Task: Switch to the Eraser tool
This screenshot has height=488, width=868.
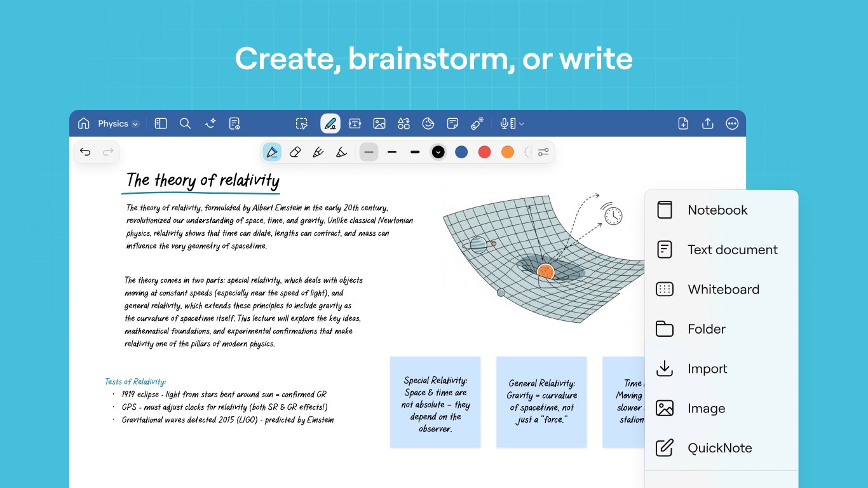Action: 295,152
